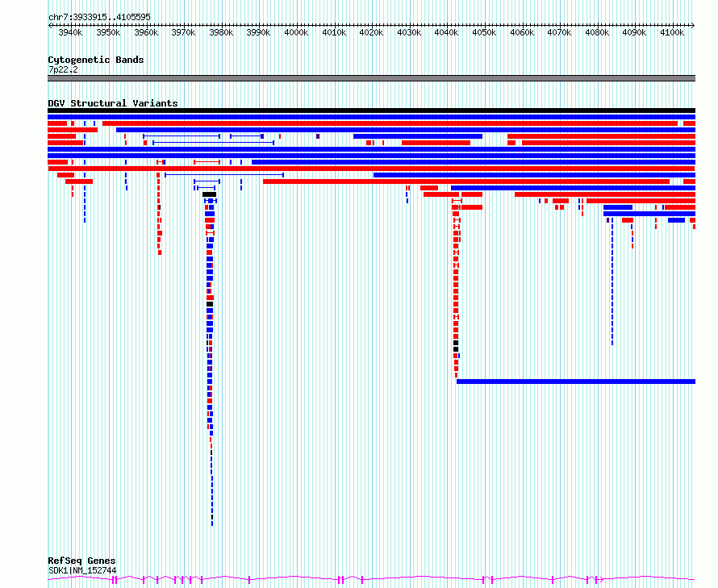
Task: Click the RefSeq Genes track title
Action: coord(81,561)
